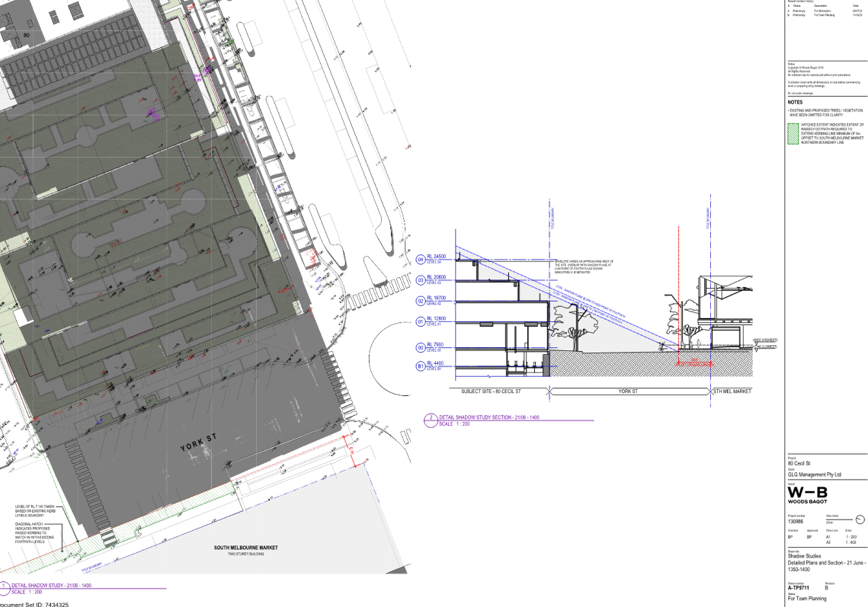Click sheet title 'Shadow Studies'
The height and width of the screenshot is (607, 868).
[805, 556]
